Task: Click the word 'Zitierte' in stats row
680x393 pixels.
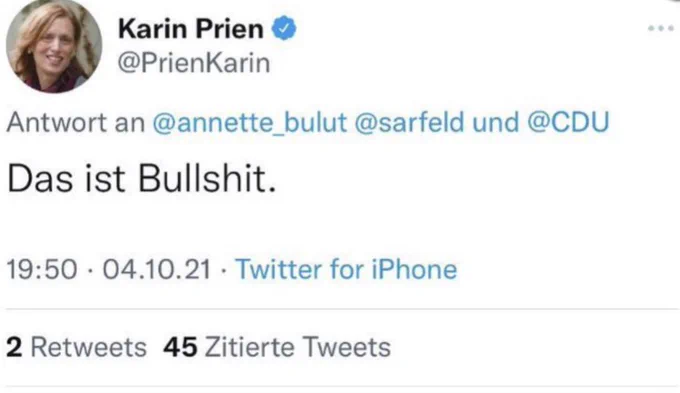Action: tap(249, 347)
